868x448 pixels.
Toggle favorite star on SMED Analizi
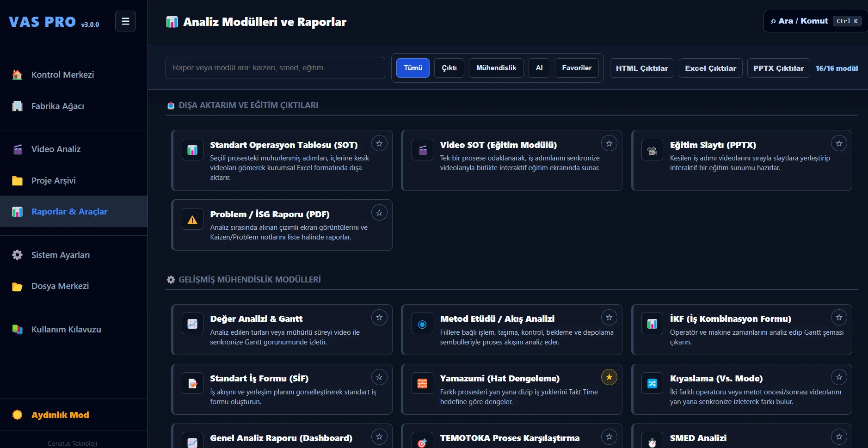(839, 436)
